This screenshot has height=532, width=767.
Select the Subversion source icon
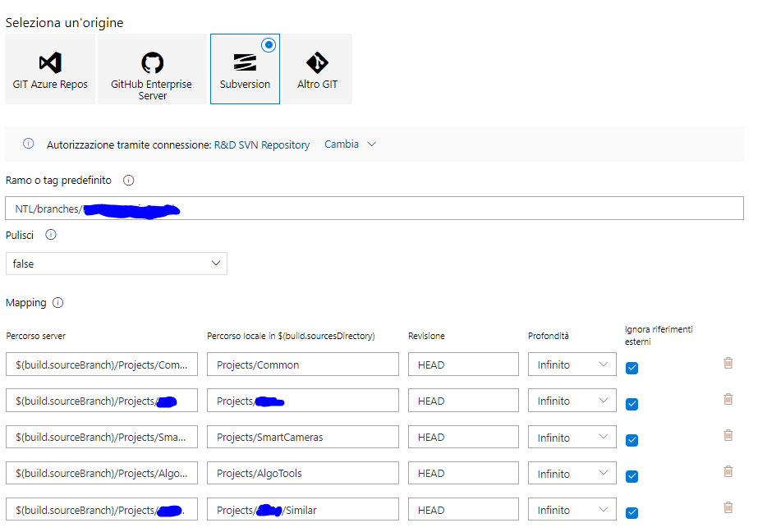[x=245, y=60]
